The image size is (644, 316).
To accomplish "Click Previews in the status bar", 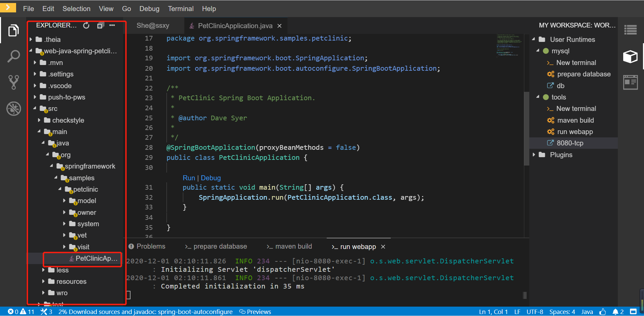I will [x=255, y=312].
